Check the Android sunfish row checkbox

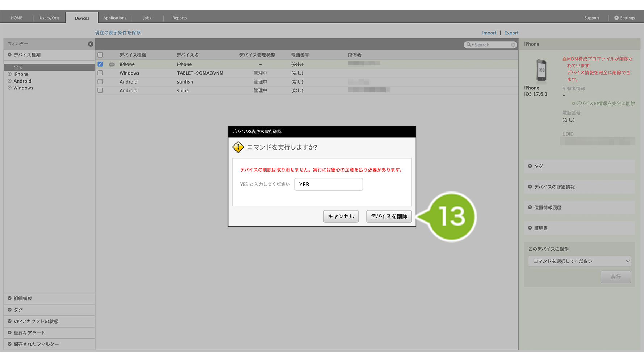[x=100, y=82]
